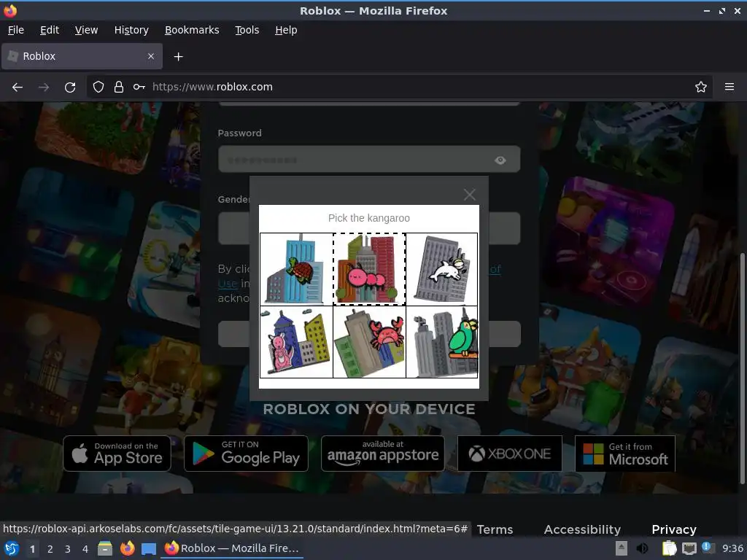Viewport: 747px width, 560px height.
Task: Open the volume speaker tray icon
Action: [642, 548]
